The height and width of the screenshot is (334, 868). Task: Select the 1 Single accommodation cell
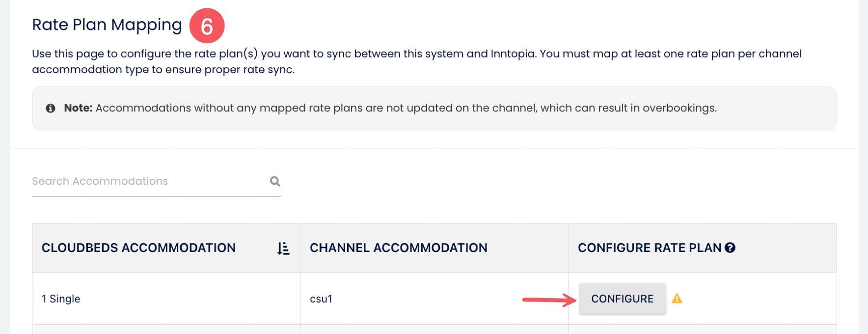(61, 298)
